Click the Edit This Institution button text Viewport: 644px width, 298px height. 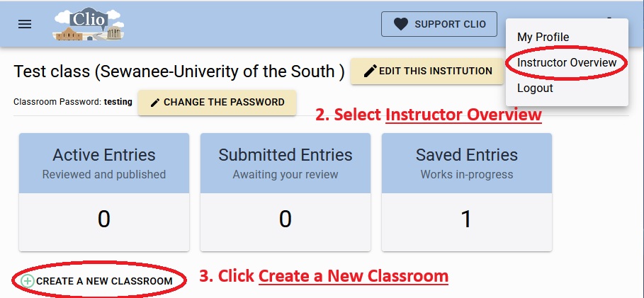[435, 71]
